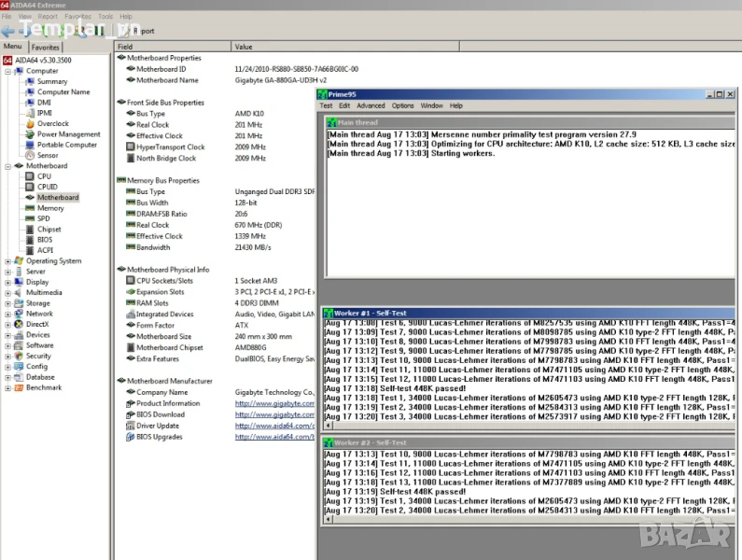
Task: Open Prime95 Advanced menu
Action: [371, 106]
